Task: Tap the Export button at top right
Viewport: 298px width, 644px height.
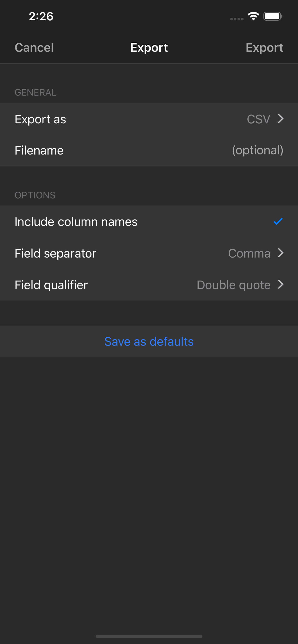Action: [264, 47]
